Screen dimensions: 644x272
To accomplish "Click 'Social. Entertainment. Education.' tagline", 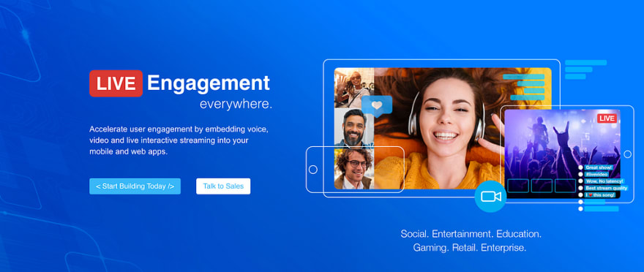I will (x=471, y=234).
